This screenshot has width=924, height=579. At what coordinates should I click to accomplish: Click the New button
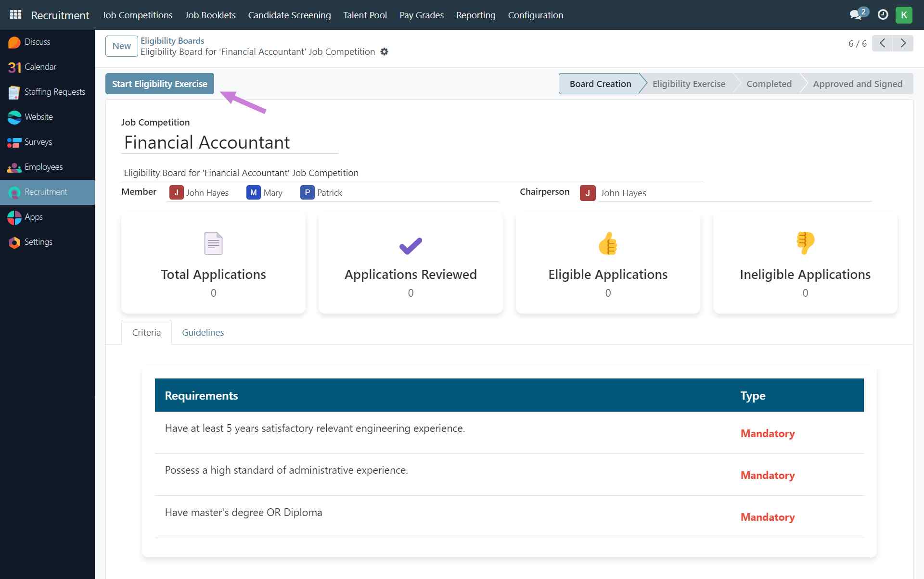coord(121,45)
